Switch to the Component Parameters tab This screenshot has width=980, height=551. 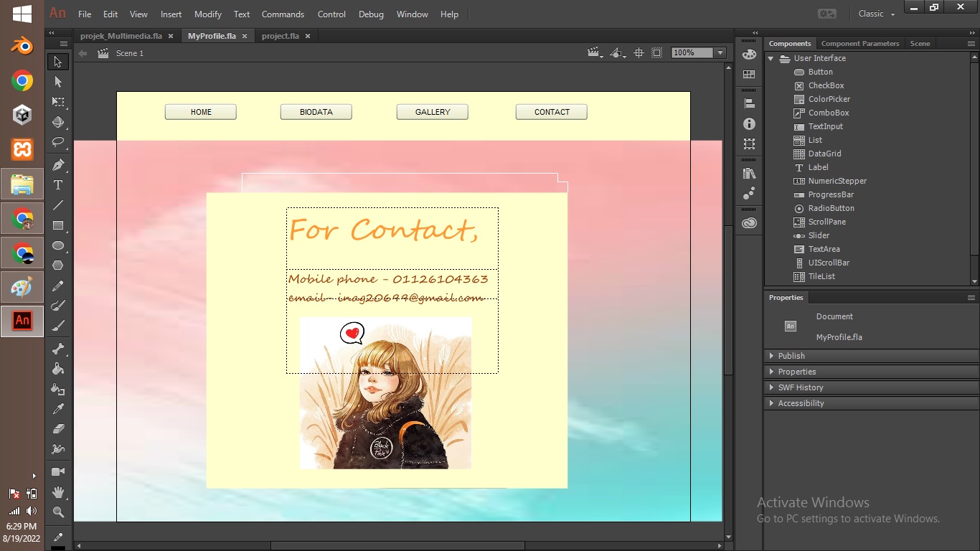tap(859, 44)
